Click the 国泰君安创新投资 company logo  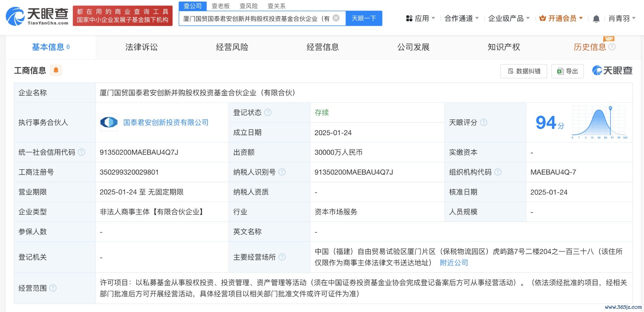pyautogui.click(x=109, y=122)
